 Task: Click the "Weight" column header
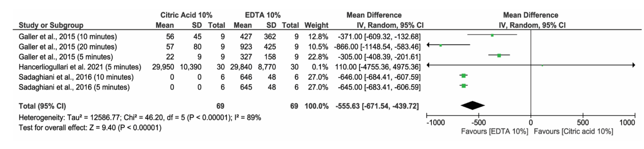316,25
